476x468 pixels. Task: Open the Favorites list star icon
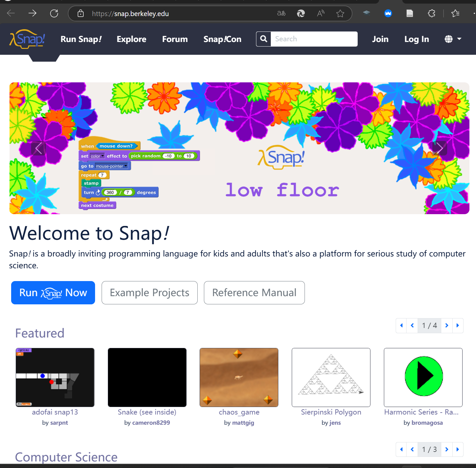tap(455, 13)
